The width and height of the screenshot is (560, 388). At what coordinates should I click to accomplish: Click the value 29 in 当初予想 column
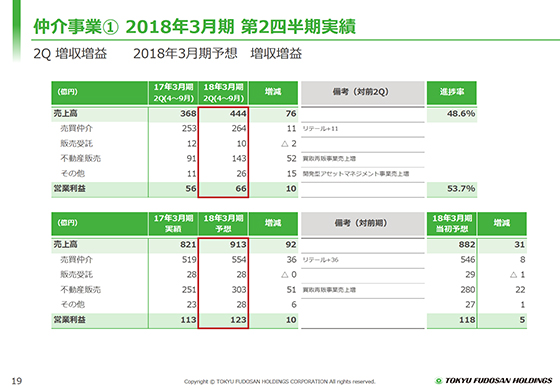pyautogui.click(x=470, y=274)
